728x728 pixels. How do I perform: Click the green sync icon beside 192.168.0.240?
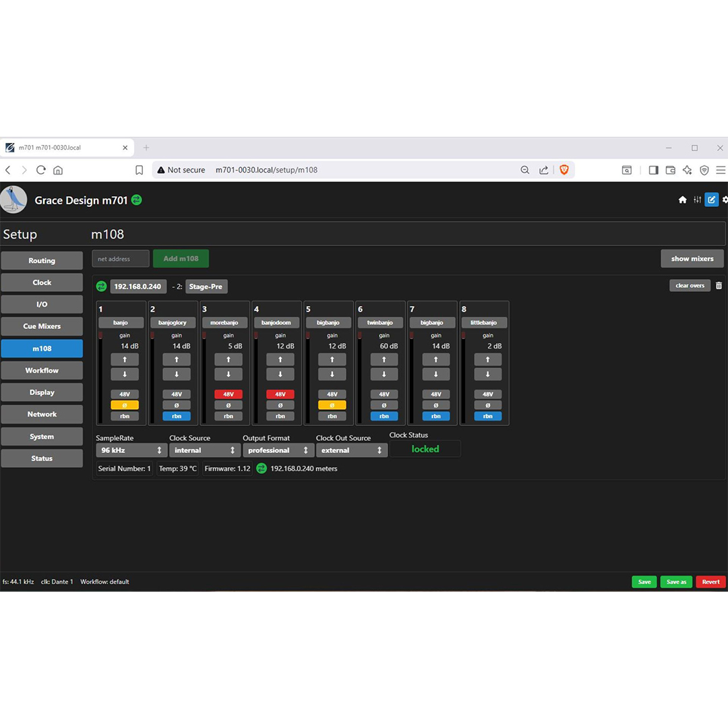[x=102, y=286]
